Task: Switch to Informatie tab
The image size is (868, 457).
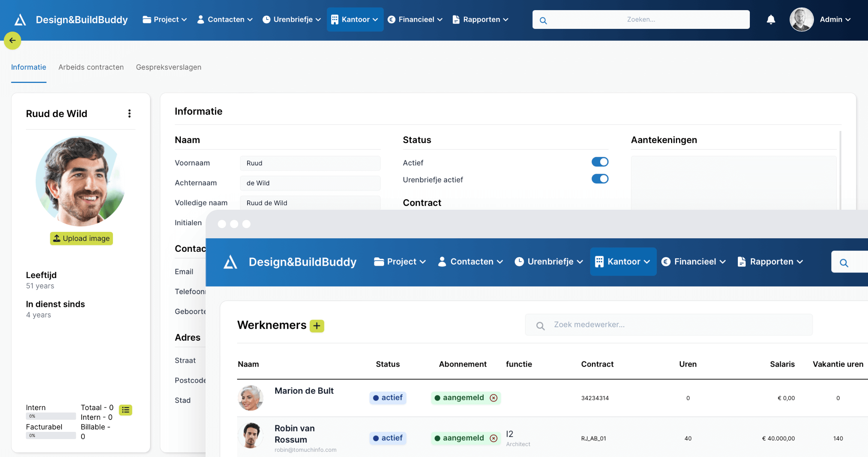Action: [29, 67]
